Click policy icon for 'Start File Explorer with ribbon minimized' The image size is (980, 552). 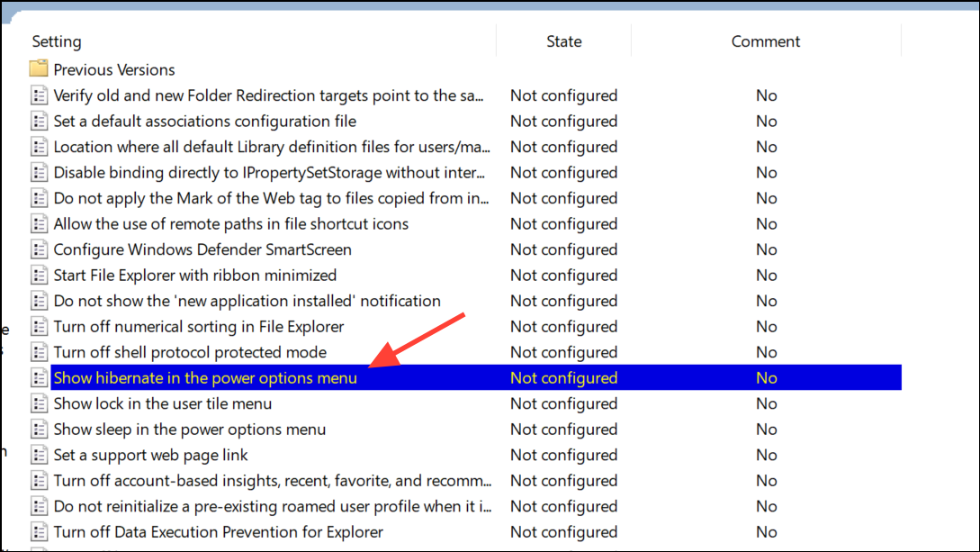pyautogui.click(x=39, y=275)
